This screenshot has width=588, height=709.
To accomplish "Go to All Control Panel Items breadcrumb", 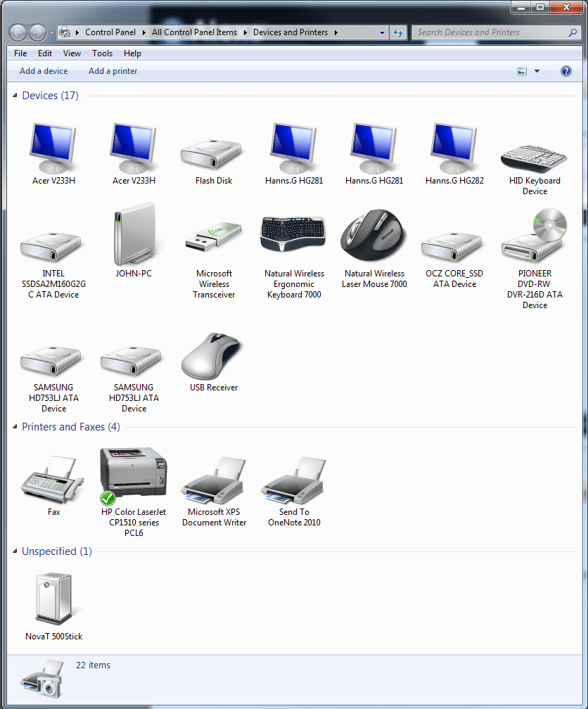I will pyautogui.click(x=195, y=32).
